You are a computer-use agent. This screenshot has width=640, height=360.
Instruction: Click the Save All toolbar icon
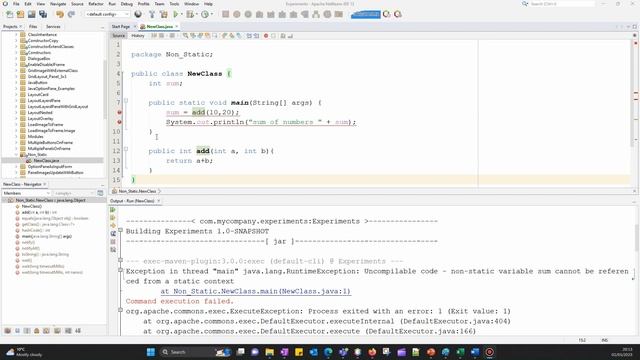[43, 14]
